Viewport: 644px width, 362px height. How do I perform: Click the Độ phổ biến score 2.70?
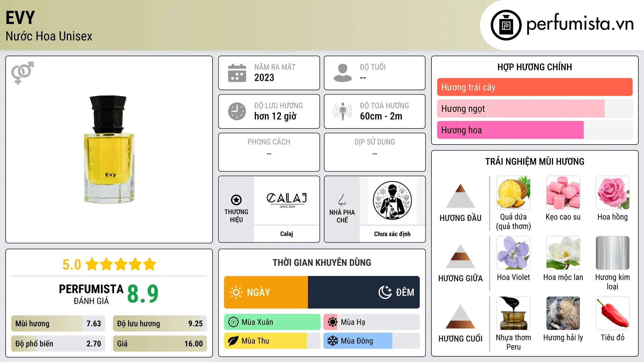pos(94,344)
